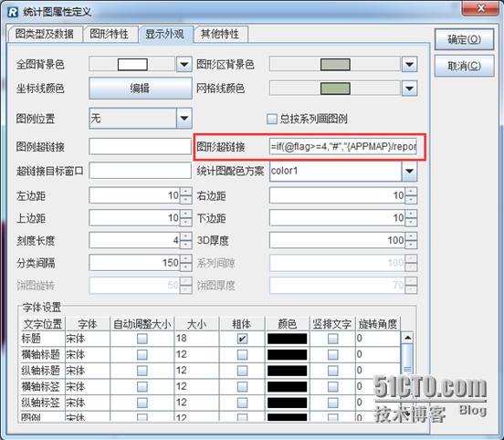504x440 pixels.
Task: Toggle 自动调整大小 checkbox for 标题 row
Action: (142, 339)
